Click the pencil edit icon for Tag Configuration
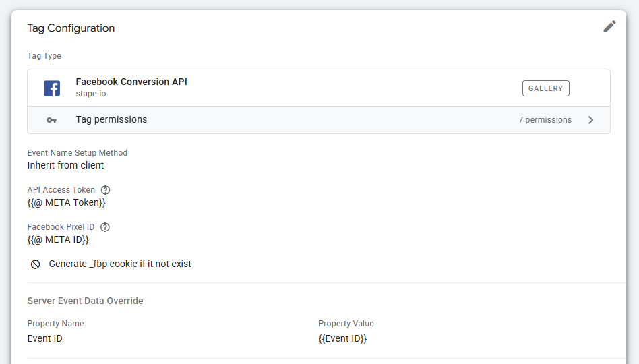This screenshot has height=364, width=639. pos(609,27)
